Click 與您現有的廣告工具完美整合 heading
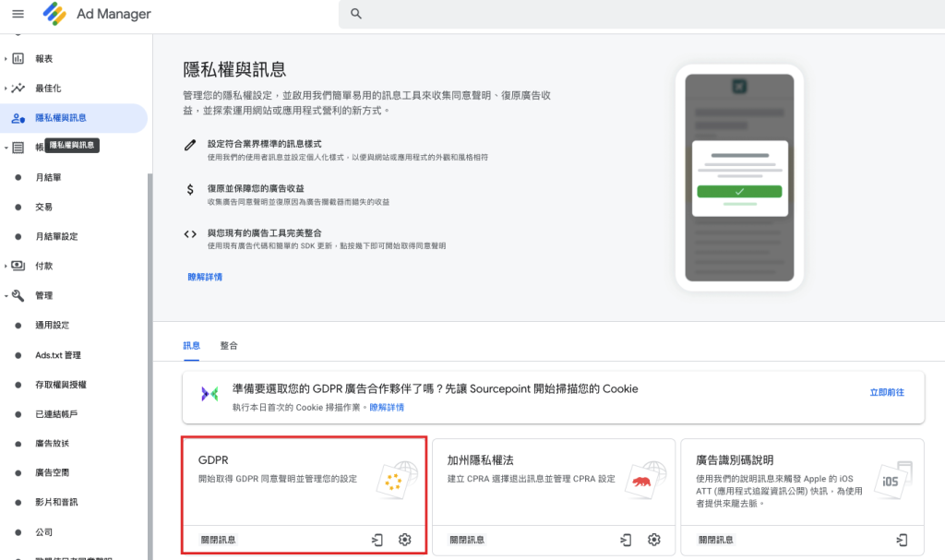The image size is (945, 560). point(265,233)
